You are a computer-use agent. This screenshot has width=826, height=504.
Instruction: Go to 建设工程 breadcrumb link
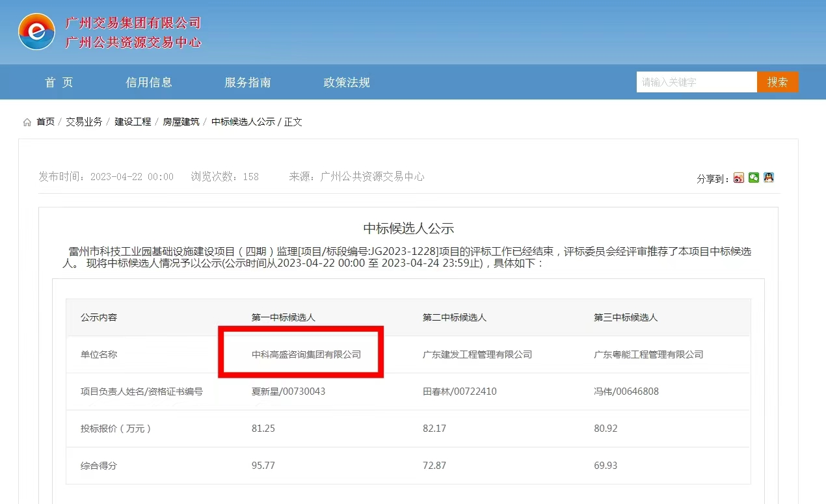[x=133, y=122]
